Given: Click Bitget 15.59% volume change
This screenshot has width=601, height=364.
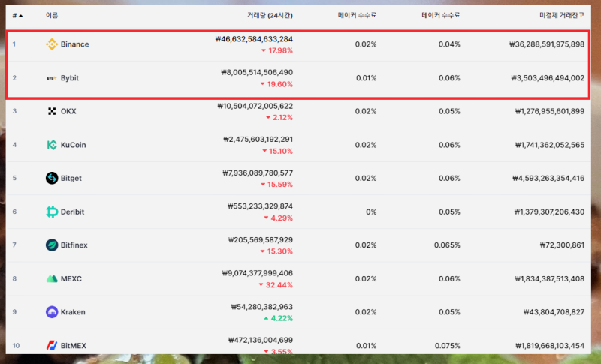Looking at the screenshot, I should (276, 185).
